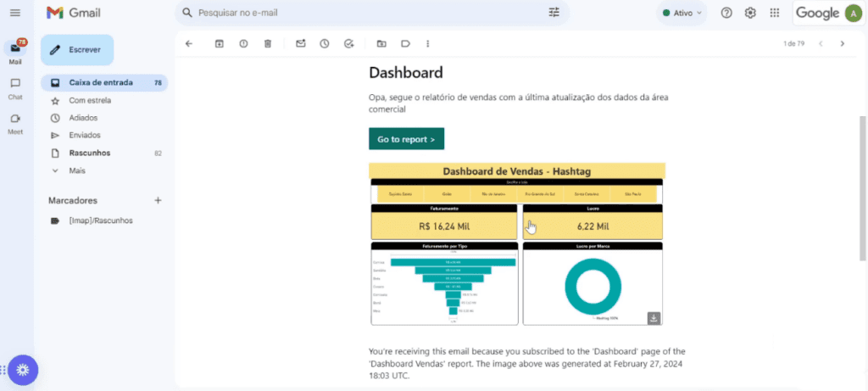
Task: Open the Google apps grid
Action: coord(775,13)
